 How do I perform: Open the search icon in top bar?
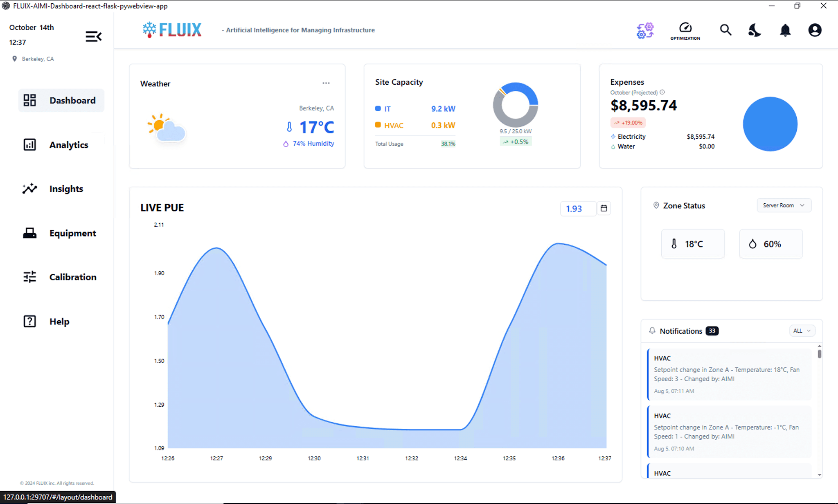coord(725,30)
